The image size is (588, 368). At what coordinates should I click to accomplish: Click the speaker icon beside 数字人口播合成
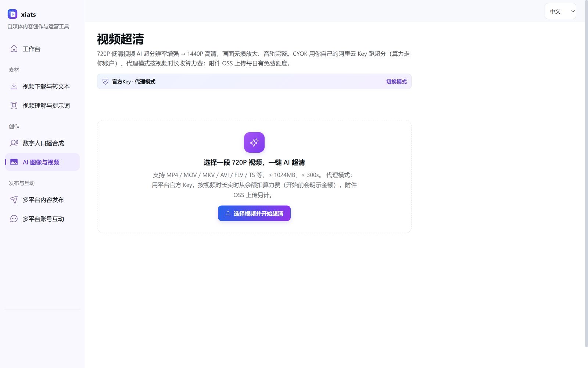14,143
